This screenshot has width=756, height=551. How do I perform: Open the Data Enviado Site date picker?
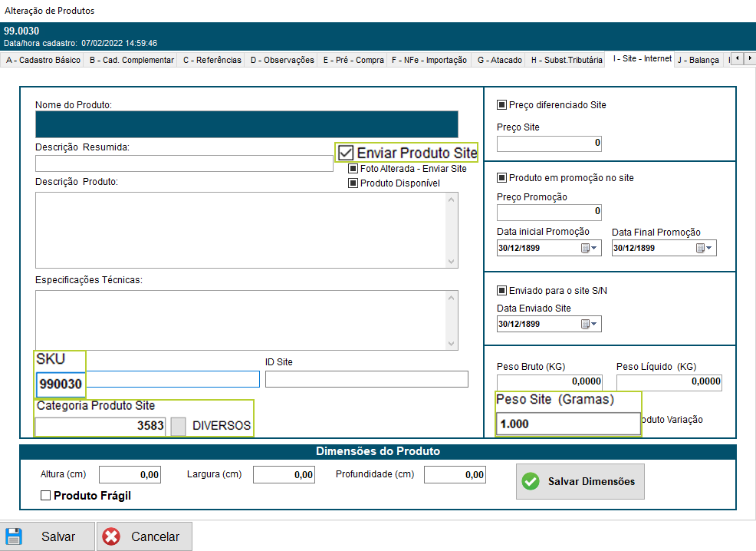pos(588,325)
